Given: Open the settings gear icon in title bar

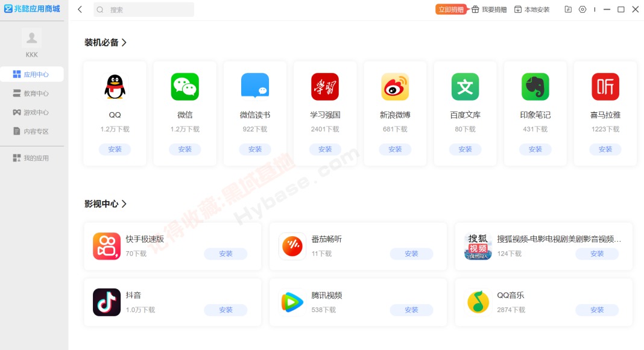Looking at the screenshot, I should (x=582, y=10).
